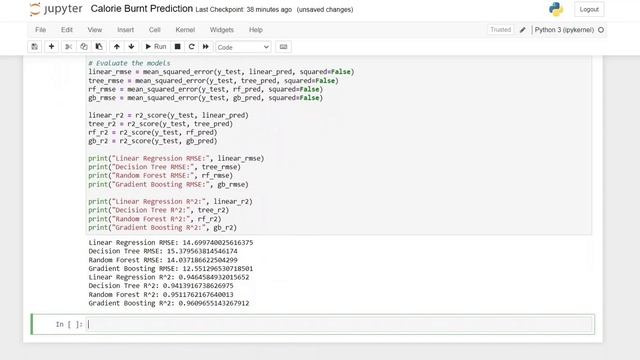Screen dimensions: 640x360
Task: Click the Logout button
Action: (x=589, y=9)
